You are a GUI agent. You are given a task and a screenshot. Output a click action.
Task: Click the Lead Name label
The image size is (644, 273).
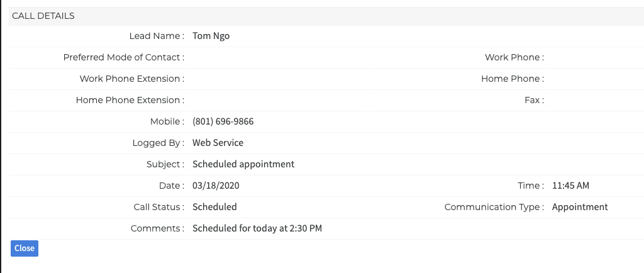pos(156,36)
